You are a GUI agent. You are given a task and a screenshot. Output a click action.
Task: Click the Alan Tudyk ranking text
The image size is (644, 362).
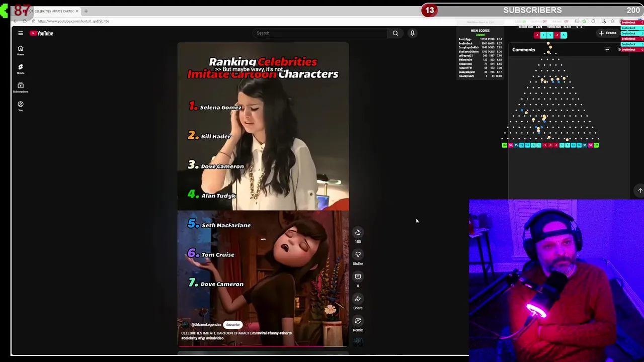pos(218,196)
